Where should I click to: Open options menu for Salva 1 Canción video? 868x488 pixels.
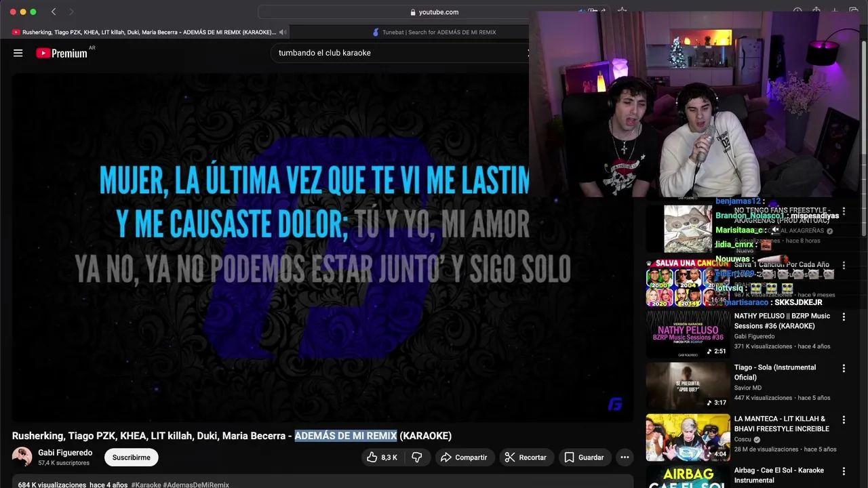844,265
